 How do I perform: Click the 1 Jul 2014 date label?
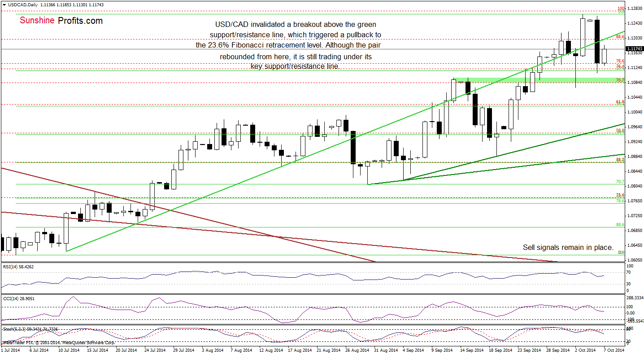11,350
